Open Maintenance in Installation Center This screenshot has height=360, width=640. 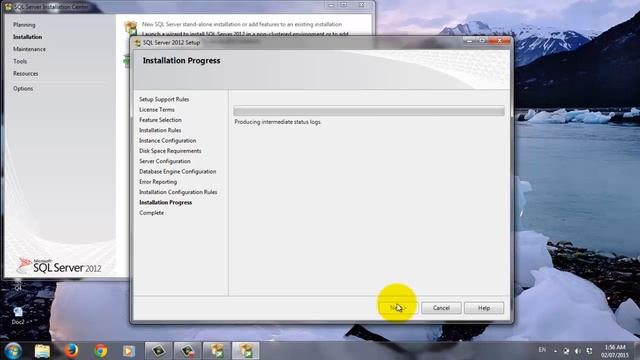tap(29, 49)
